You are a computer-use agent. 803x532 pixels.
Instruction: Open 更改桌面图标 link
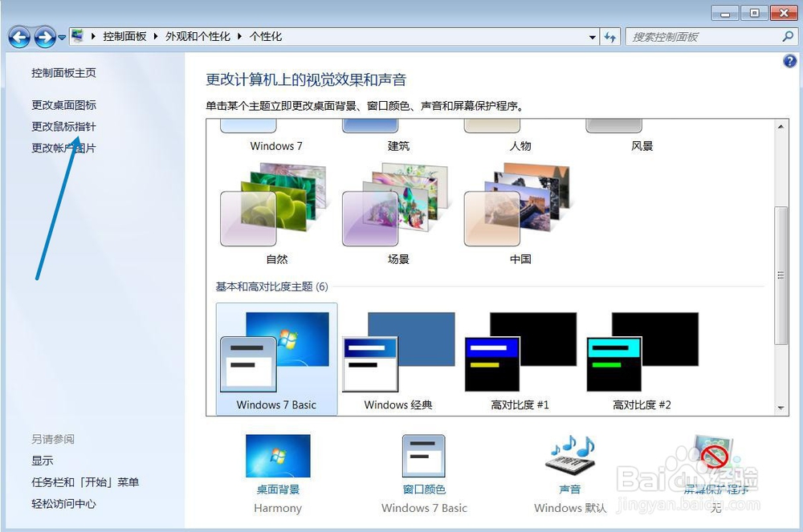(x=63, y=105)
